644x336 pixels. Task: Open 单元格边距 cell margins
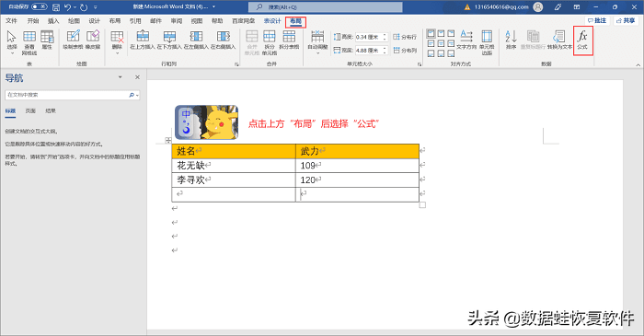point(487,42)
